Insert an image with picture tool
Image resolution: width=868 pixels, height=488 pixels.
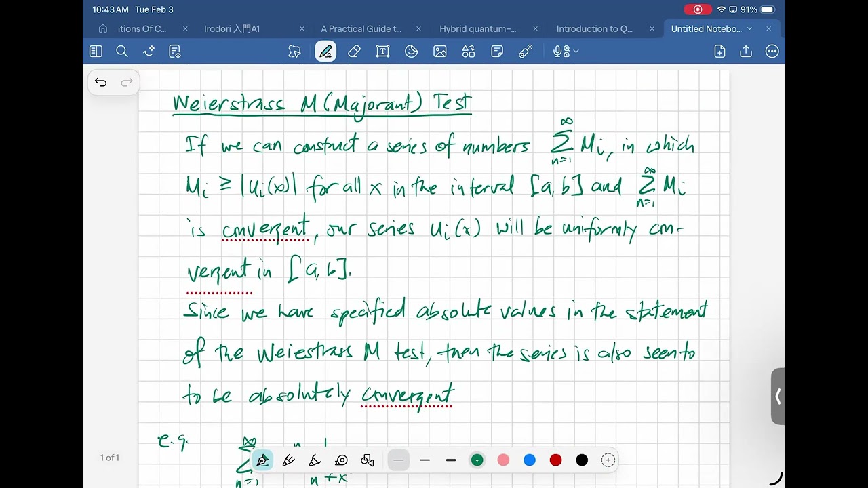pos(440,52)
